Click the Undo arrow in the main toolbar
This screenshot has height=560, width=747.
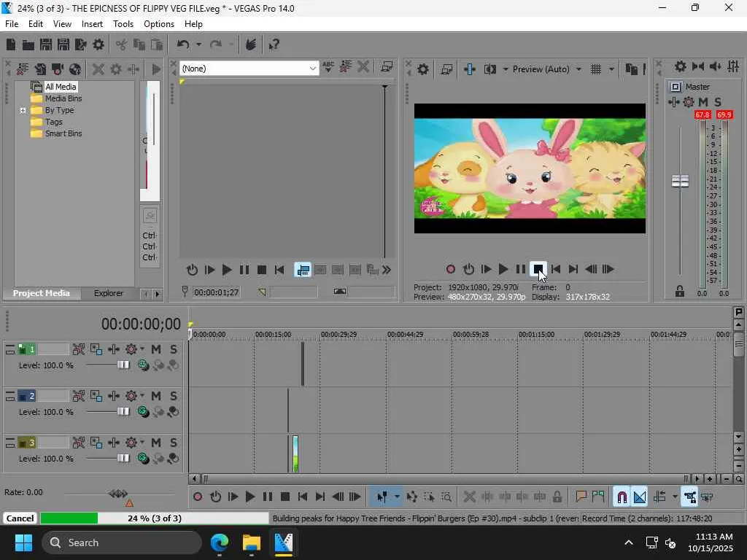coord(182,44)
